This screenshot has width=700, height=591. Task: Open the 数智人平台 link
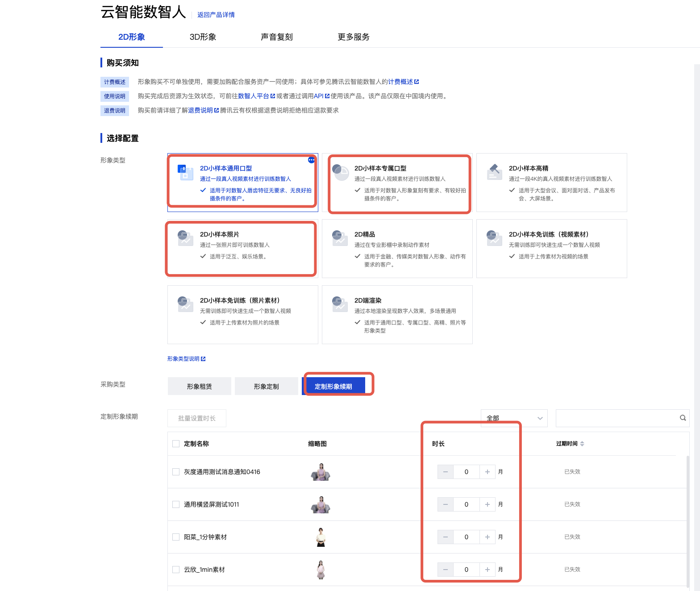pyautogui.click(x=257, y=96)
